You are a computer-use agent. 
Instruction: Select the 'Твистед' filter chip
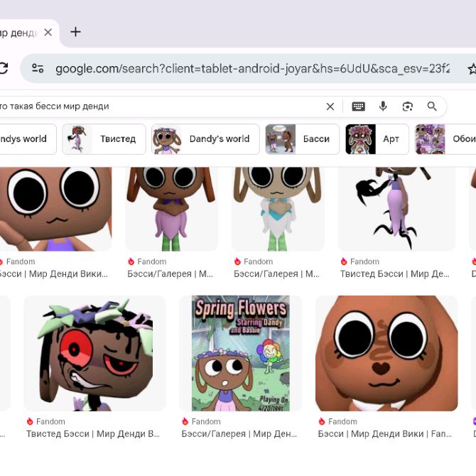(104, 139)
